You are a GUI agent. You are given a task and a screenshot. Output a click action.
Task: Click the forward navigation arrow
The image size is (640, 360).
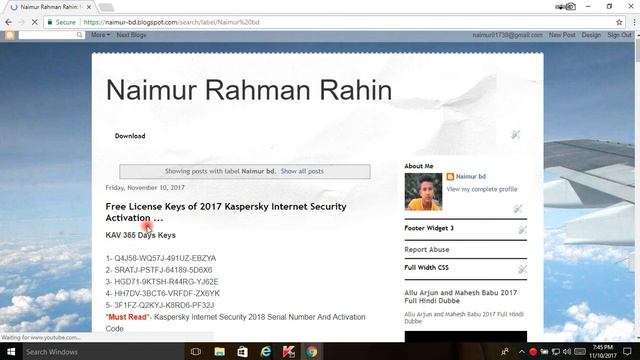coord(22,22)
